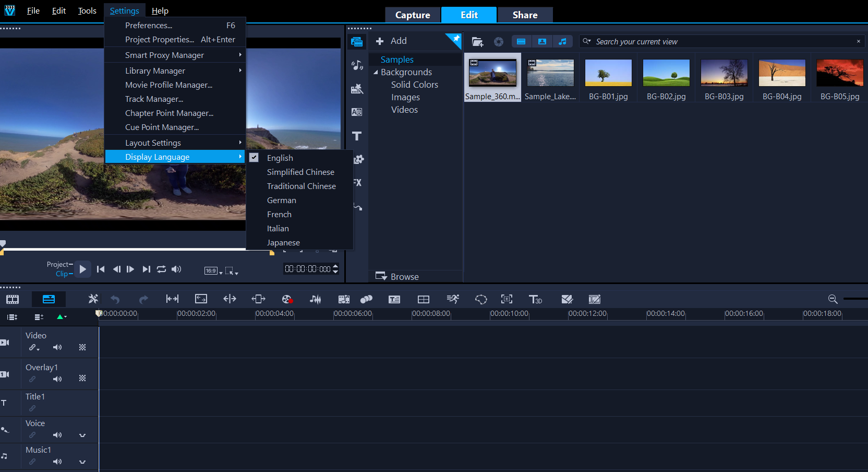Toggle repeat playback button
The image size is (868, 472).
point(161,269)
